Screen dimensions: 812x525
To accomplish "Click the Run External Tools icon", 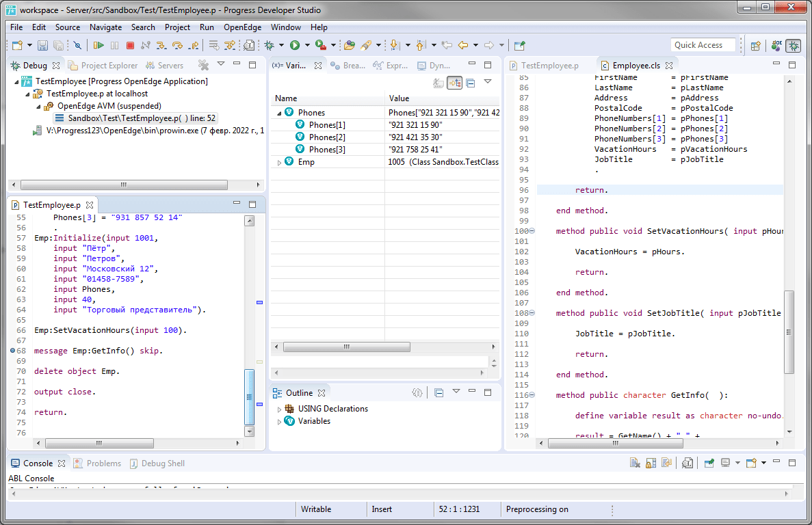I will point(321,46).
